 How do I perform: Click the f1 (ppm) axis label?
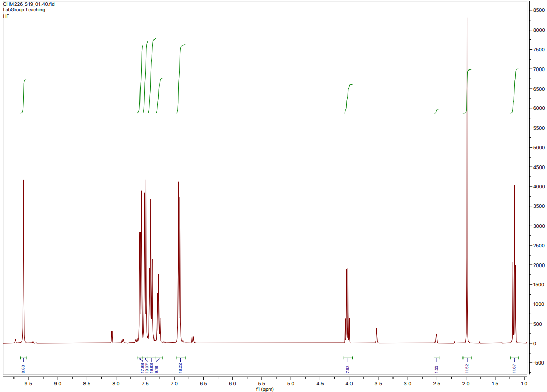[x=265, y=388]
